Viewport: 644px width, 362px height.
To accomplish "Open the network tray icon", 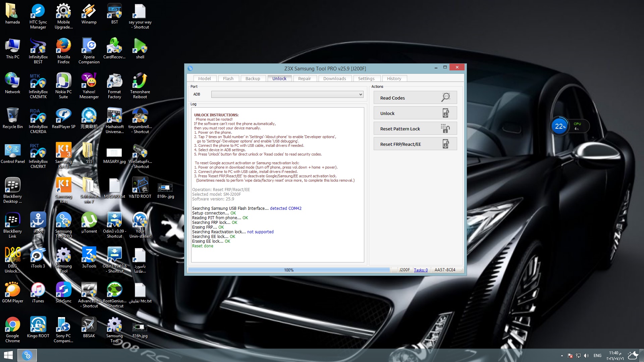I will [578, 356].
